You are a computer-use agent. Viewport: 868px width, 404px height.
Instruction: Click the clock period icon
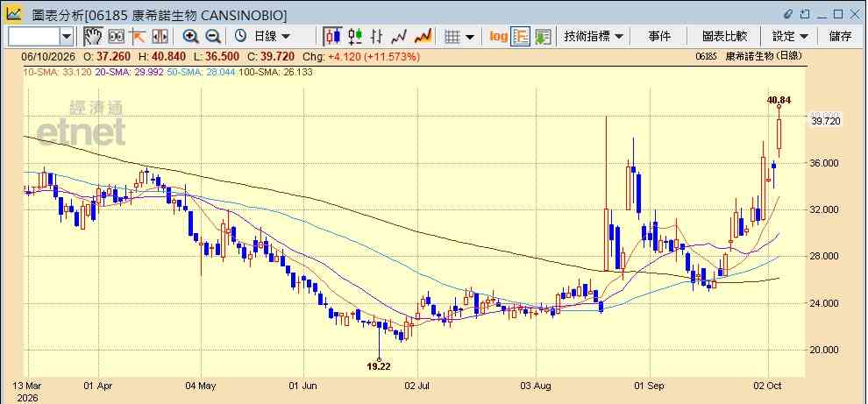[240, 37]
